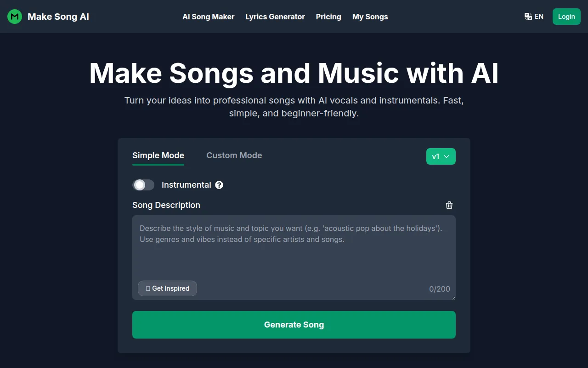Click the Make Song AI logo icon

(x=15, y=17)
